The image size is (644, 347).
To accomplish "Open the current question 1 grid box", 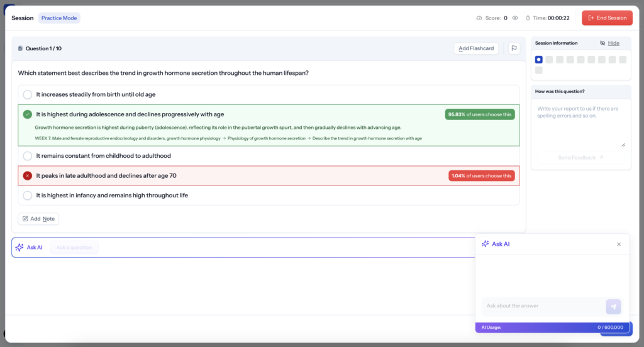I will pyautogui.click(x=539, y=60).
